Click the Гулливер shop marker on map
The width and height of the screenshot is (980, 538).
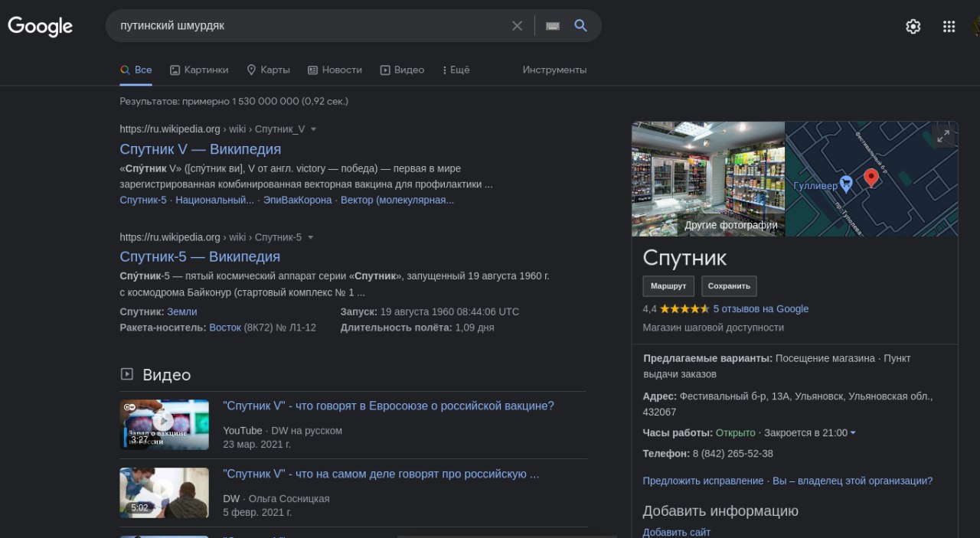coord(846,184)
